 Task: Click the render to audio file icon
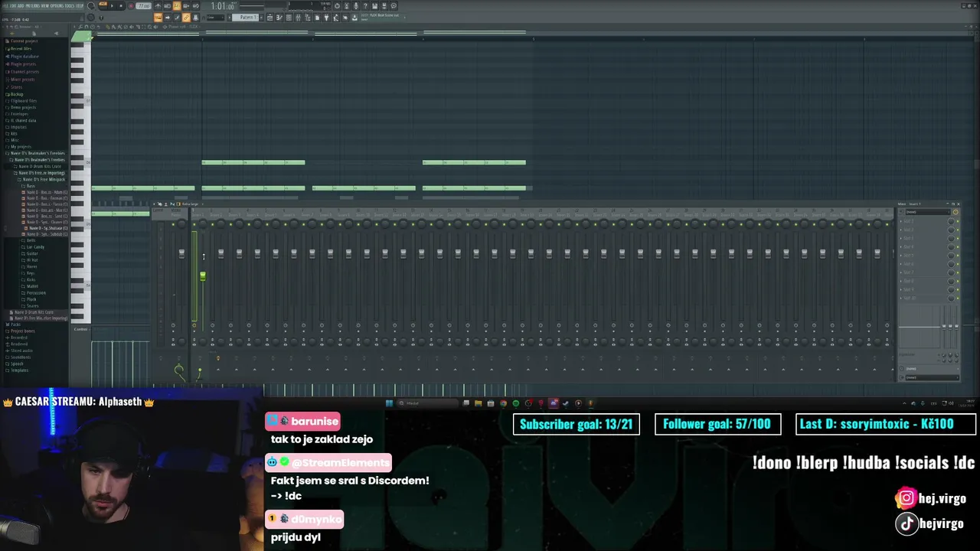pyautogui.click(x=384, y=5)
